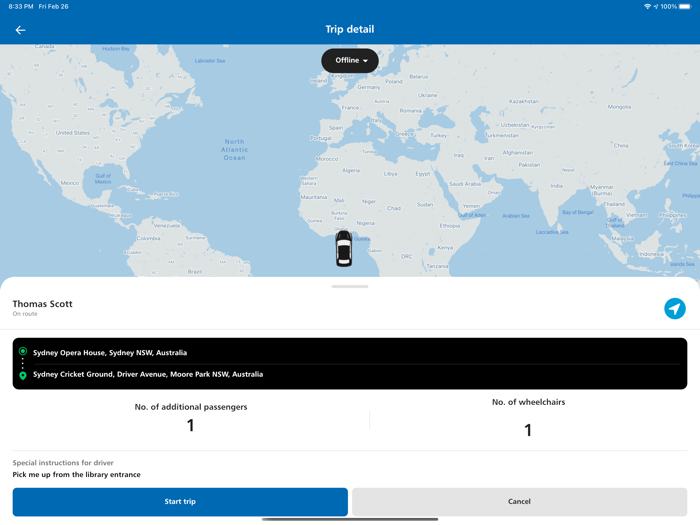Image resolution: width=700 pixels, height=525 pixels.
Task: Tap the location arrow in status bar
Action: [x=656, y=7]
